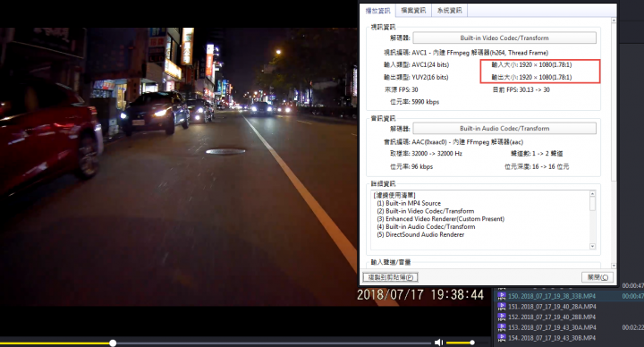Select '(4) Built-in Audio Codec/Transform' filter entry
This screenshot has width=644, height=347.
click(426, 226)
